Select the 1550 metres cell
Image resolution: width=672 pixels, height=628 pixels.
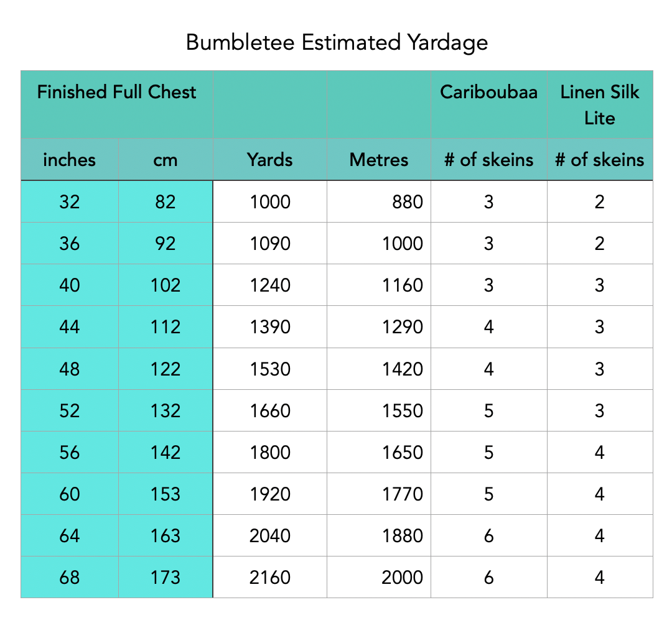tap(403, 410)
